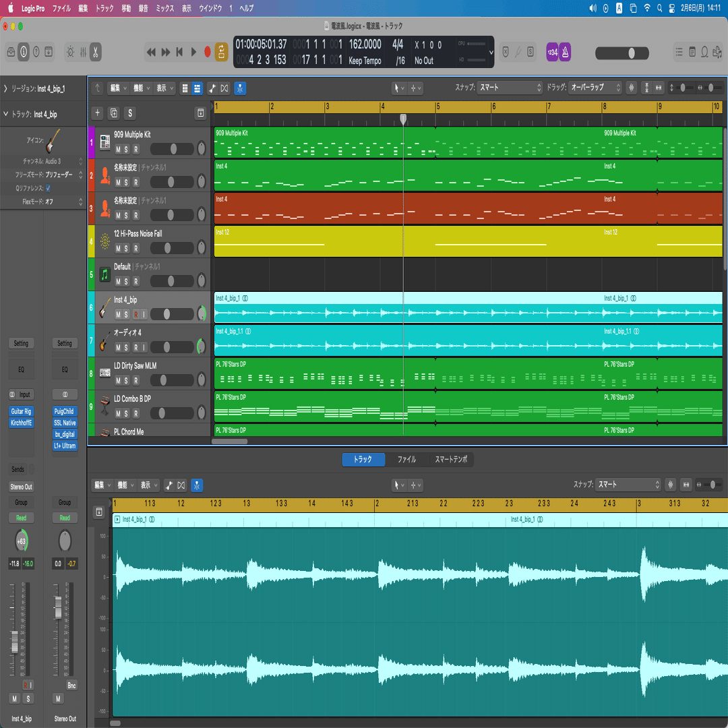This screenshot has width=728, height=728.
Task: Open the Loop Browser button
Action: click(705, 52)
